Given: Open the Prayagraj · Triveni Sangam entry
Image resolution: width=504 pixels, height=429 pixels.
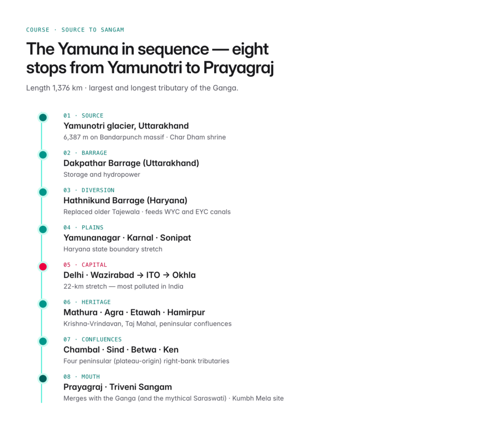Looking at the screenshot, I should pyautogui.click(x=118, y=387).
